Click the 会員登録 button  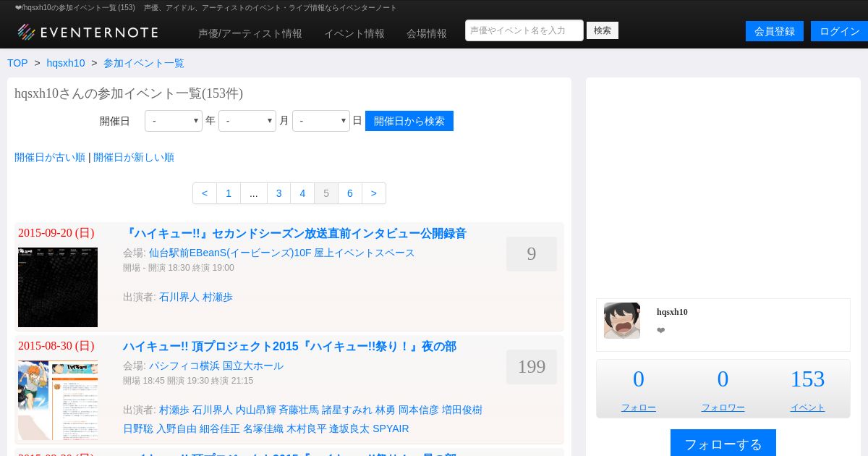click(775, 31)
